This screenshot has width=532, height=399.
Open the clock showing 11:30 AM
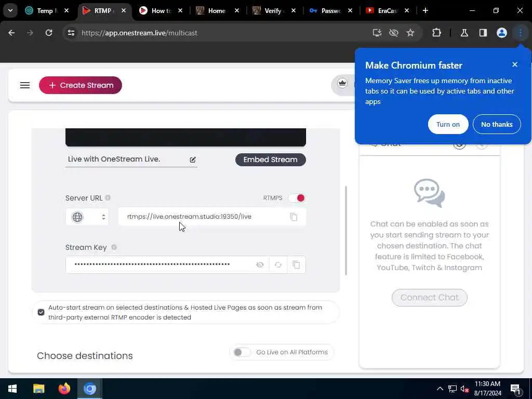(487, 389)
